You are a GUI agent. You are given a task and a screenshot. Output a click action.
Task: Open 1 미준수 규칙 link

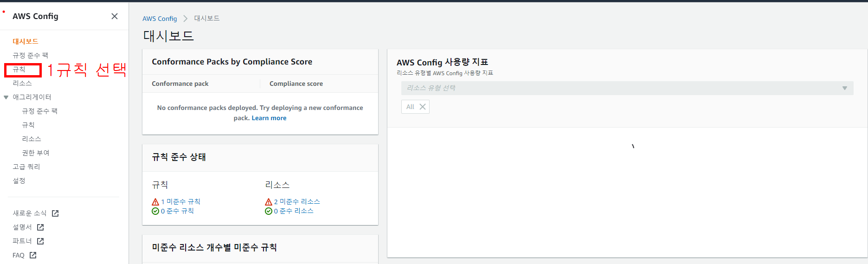click(180, 201)
